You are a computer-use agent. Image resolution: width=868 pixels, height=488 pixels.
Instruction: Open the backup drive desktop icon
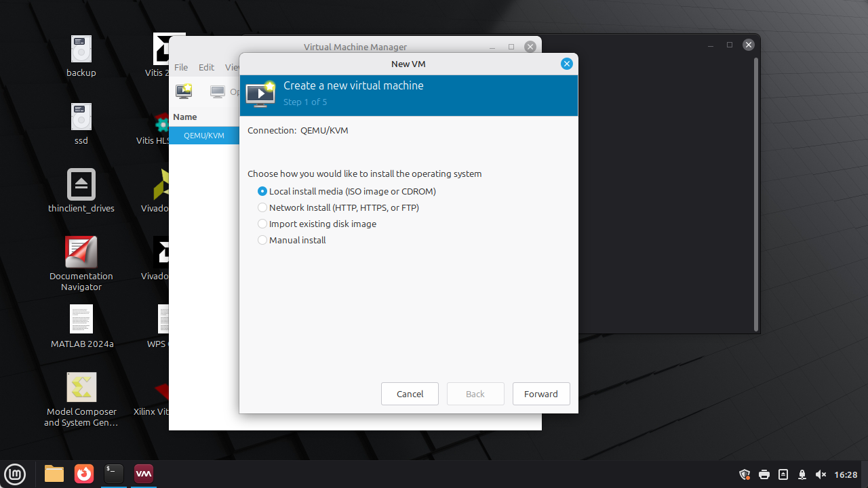pos(81,49)
